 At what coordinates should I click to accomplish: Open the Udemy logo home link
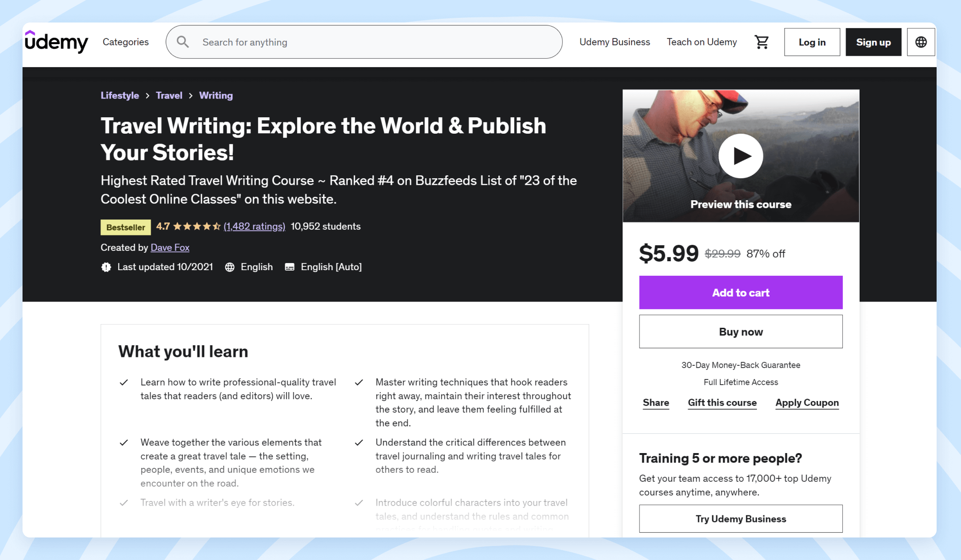coord(56,42)
